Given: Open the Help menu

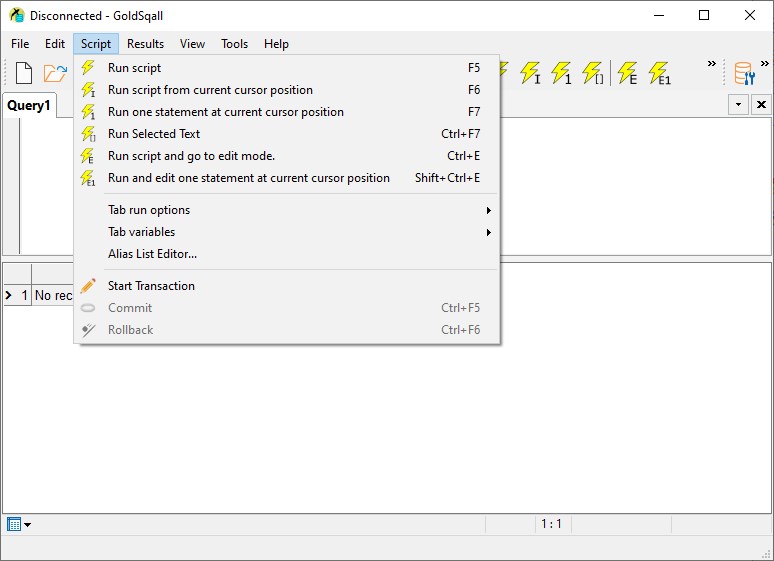Looking at the screenshot, I should (276, 44).
